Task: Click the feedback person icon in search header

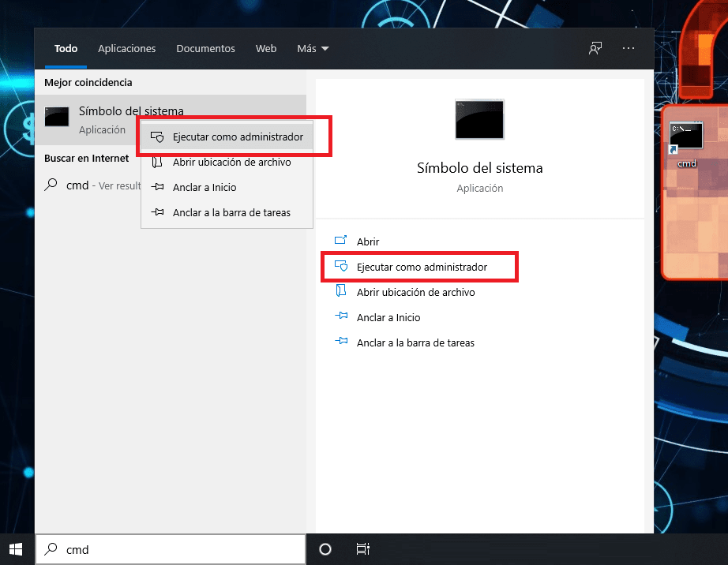Action: point(595,48)
